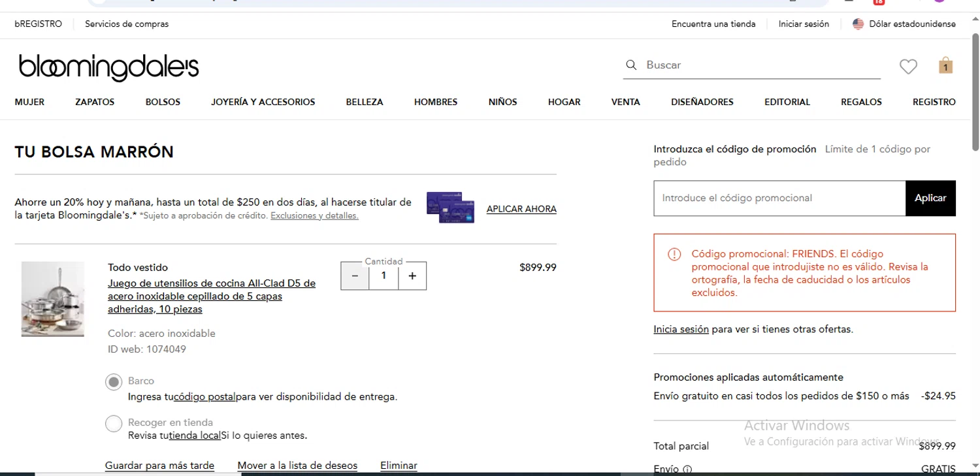The height and width of the screenshot is (476, 980).
Task: Open the BELLEZA menu
Action: click(365, 102)
